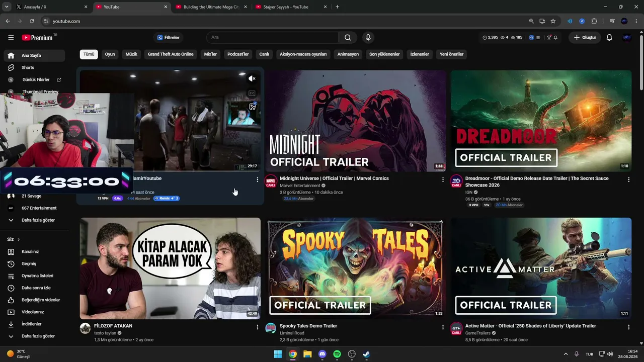
Task: Open İndirilenler in the sidebar
Action: coord(34,324)
